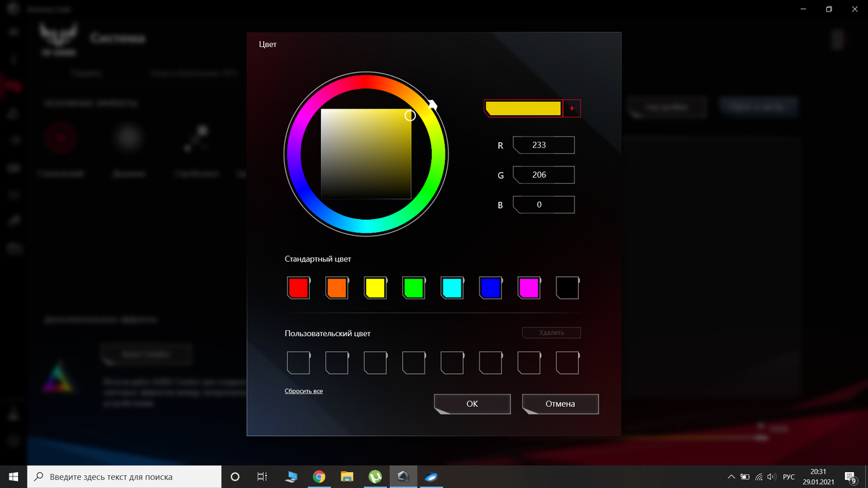The width and height of the screenshot is (868, 488).
Task: Click the battery icon in the system tray
Action: point(744,477)
